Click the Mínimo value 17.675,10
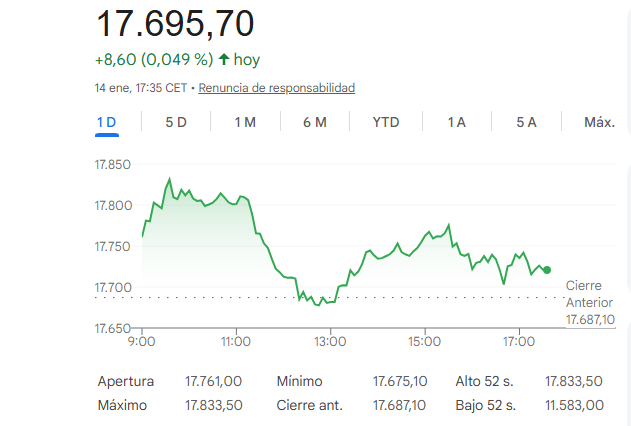 click(x=400, y=381)
